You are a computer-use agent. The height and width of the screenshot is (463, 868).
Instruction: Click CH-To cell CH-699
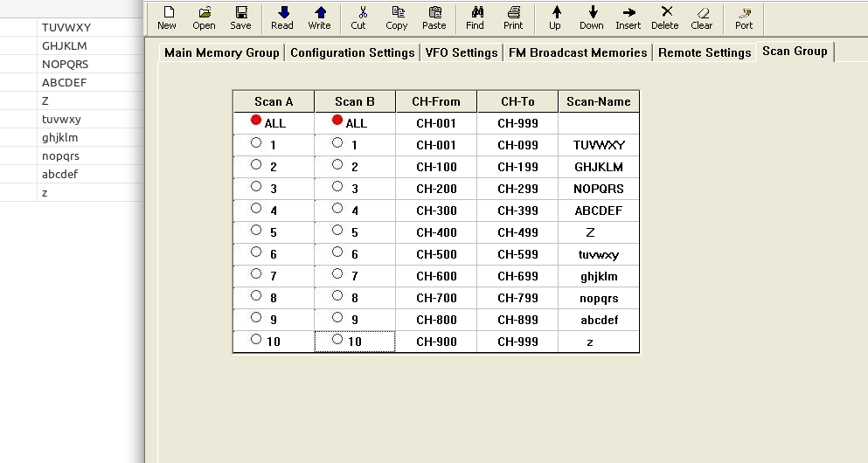point(517,277)
